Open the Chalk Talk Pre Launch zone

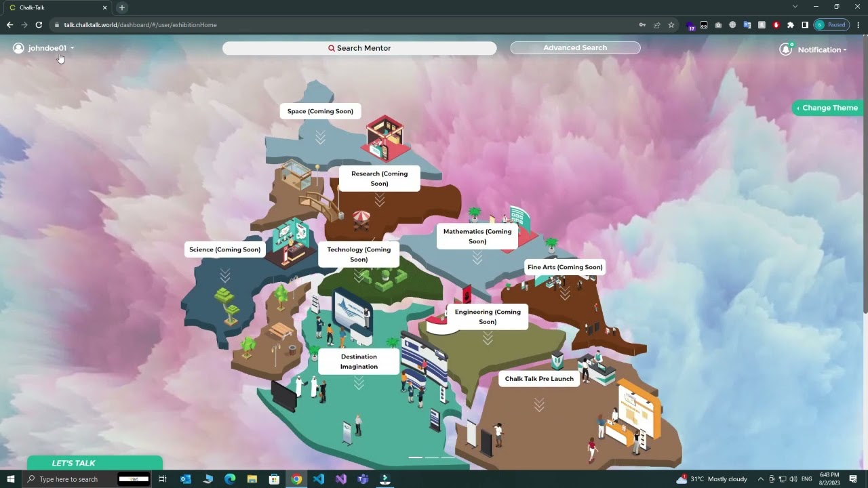click(539, 379)
